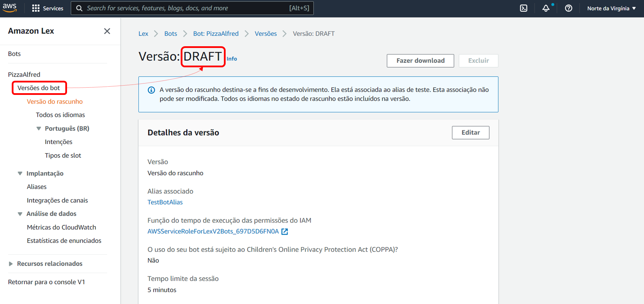Click the Editar button

tap(470, 133)
